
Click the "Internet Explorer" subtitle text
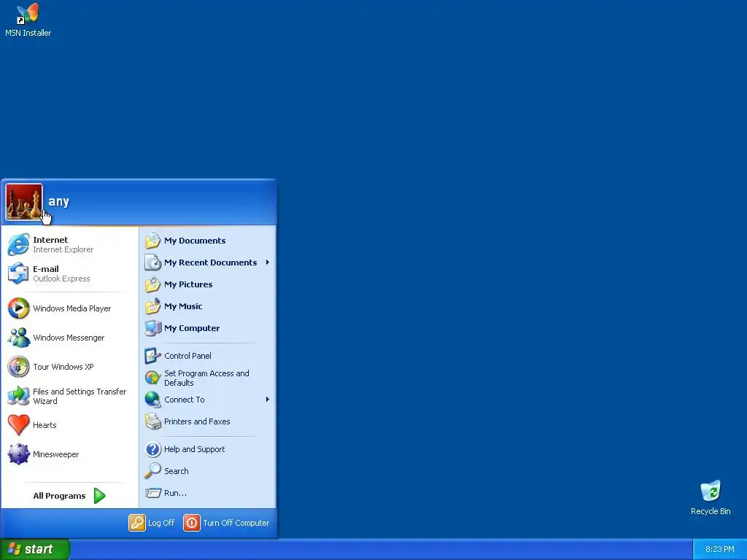[63, 249]
